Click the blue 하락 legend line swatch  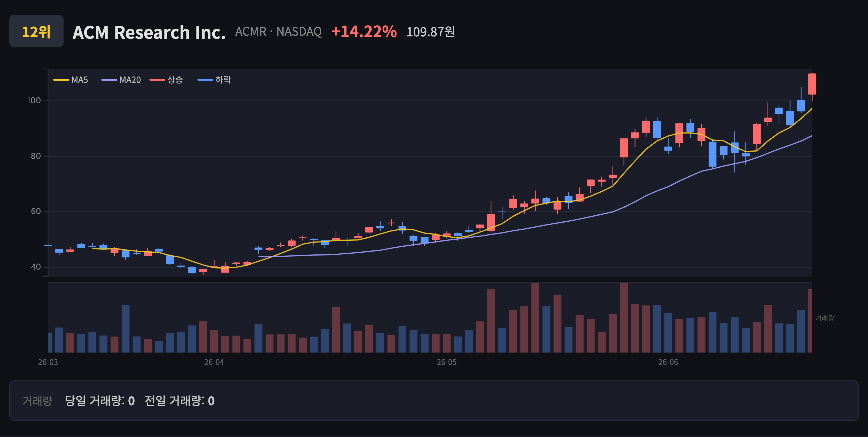205,80
